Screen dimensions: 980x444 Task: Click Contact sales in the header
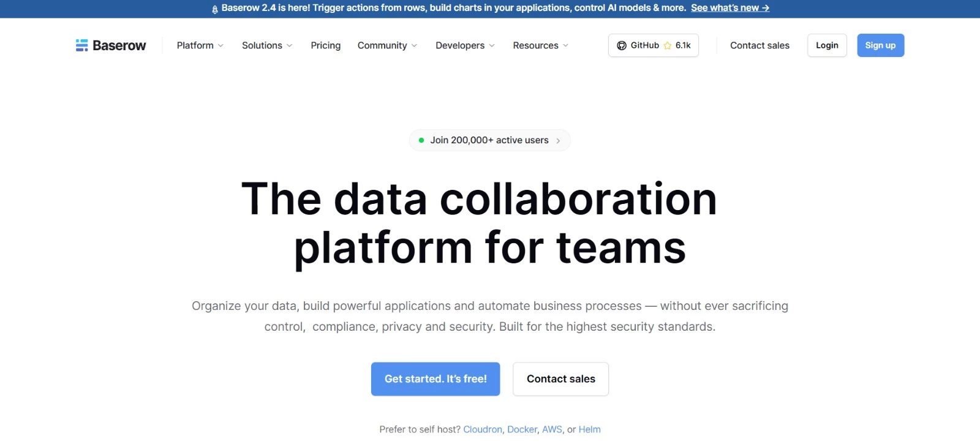[759, 45]
